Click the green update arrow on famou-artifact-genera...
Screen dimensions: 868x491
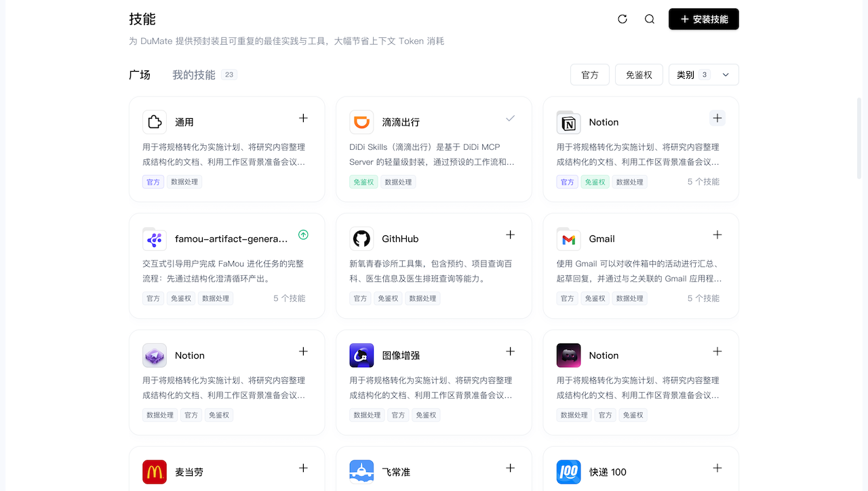click(303, 235)
